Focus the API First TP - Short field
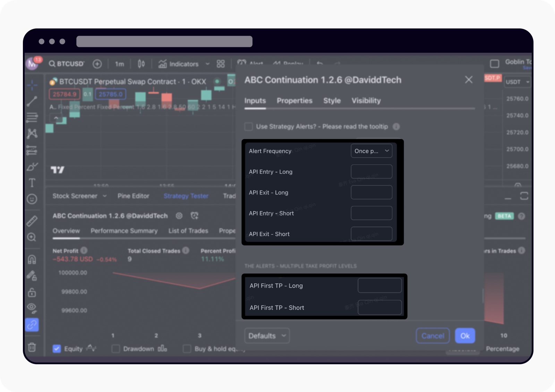 pyautogui.click(x=380, y=307)
